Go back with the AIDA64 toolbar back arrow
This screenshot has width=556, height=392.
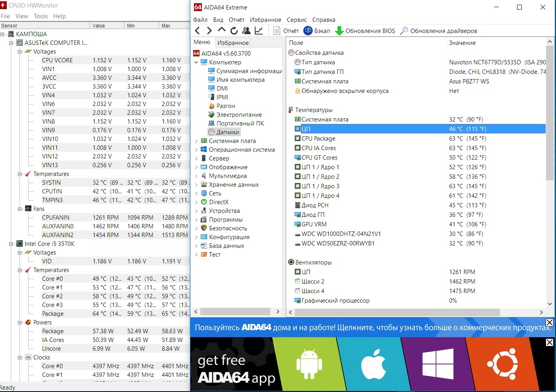click(x=198, y=31)
